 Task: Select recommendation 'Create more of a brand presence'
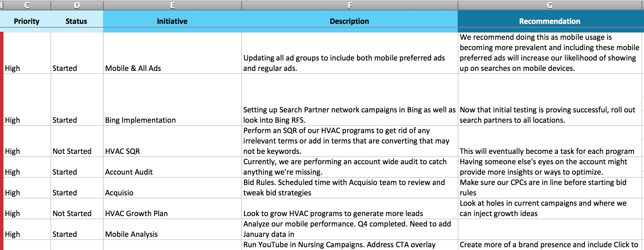[550, 245]
